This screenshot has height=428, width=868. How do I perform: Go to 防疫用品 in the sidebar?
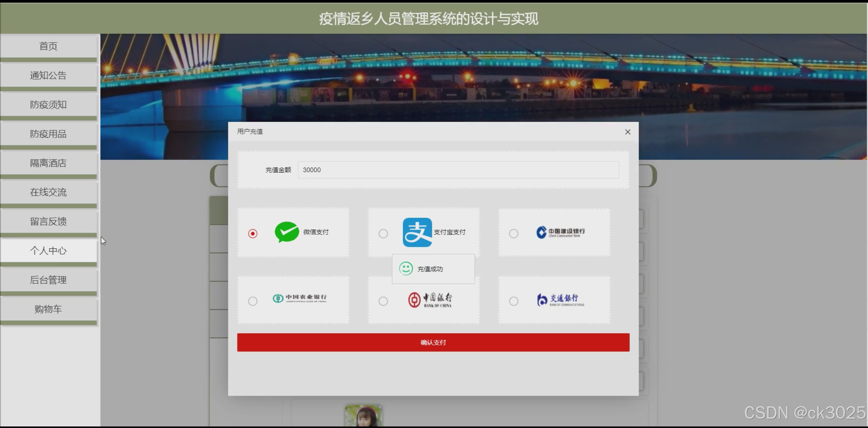48,134
